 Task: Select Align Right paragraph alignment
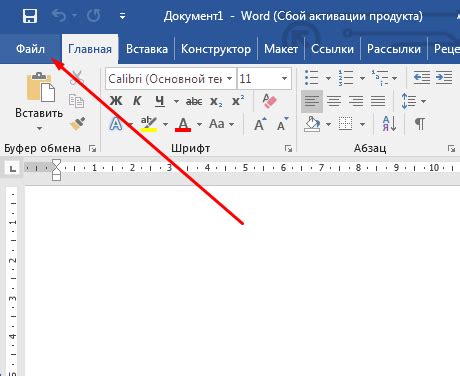pos(356,101)
